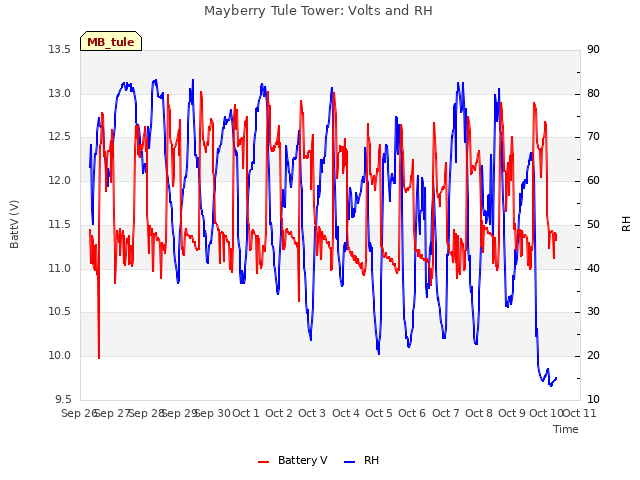
Task: Click the final blue RH low near 15
Action: coord(551,384)
